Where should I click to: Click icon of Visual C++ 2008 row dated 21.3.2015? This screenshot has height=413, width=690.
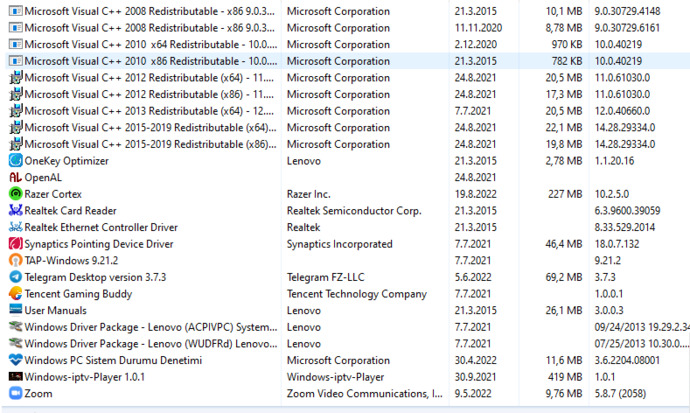pos(15,11)
